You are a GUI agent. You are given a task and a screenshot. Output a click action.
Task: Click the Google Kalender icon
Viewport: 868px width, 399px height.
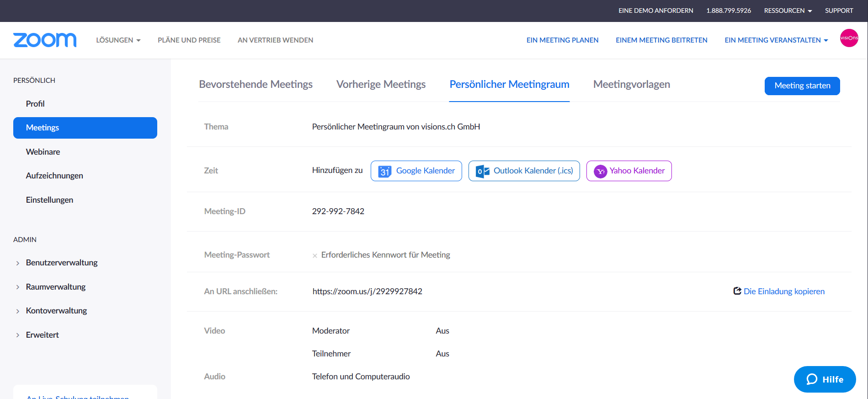tap(385, 171)
